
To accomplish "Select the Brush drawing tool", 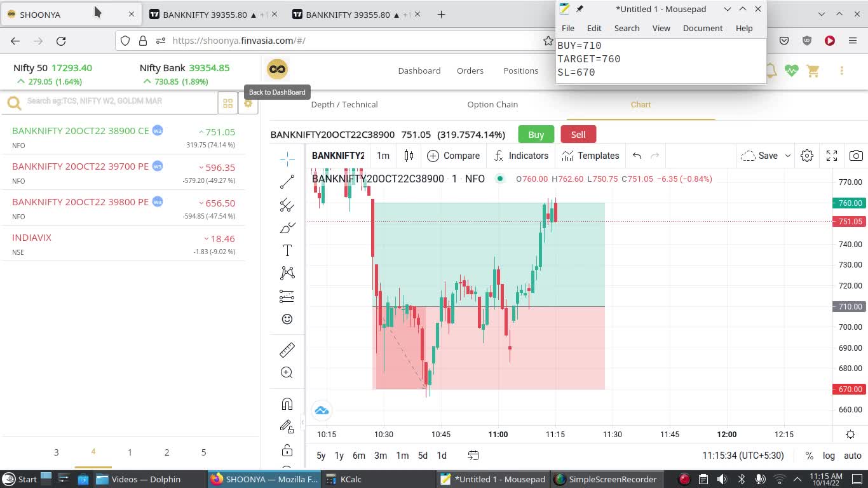I will pos(287,227).
